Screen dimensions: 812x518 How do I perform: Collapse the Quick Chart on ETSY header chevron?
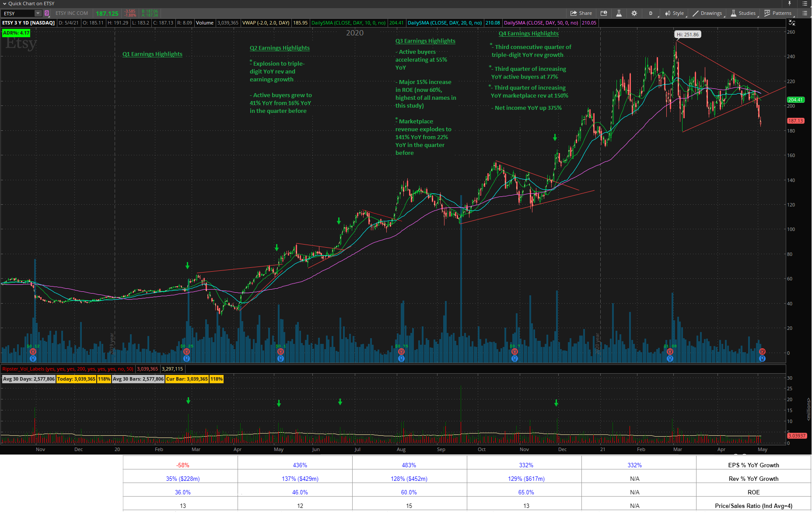point(4,3)
